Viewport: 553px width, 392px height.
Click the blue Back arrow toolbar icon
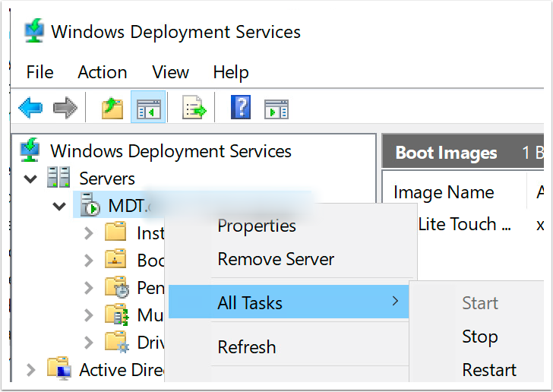tap(30, 109)
